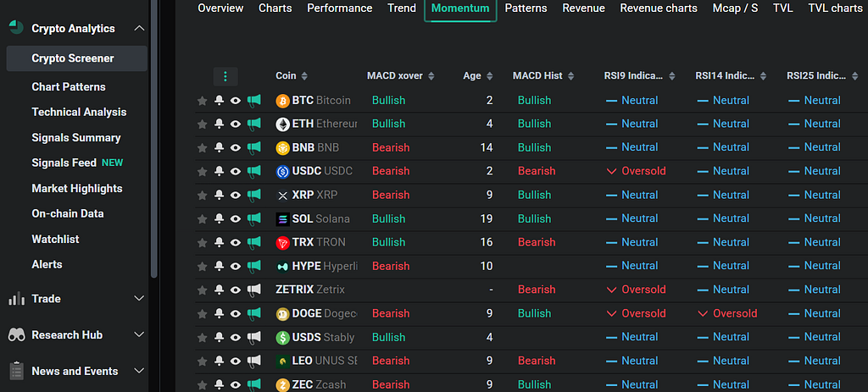Click megaphone icon in LEO row
The image size is (868, 392).
tap(253, 361)
